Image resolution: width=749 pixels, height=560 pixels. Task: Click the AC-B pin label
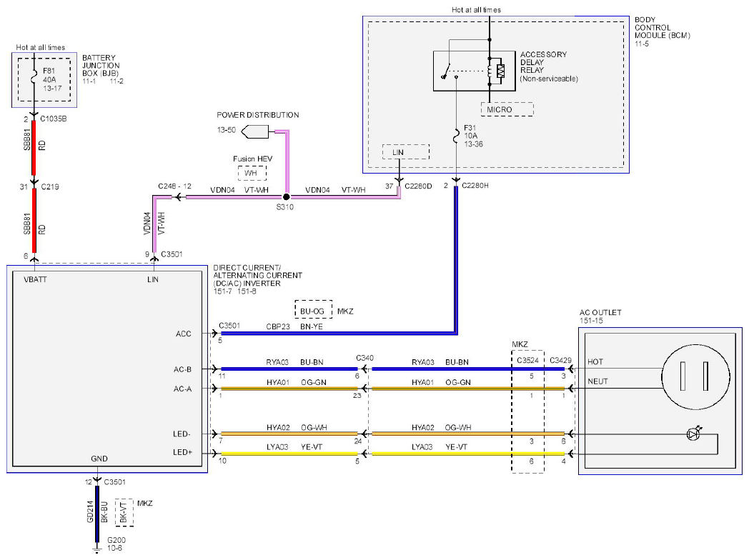point(182,369)
